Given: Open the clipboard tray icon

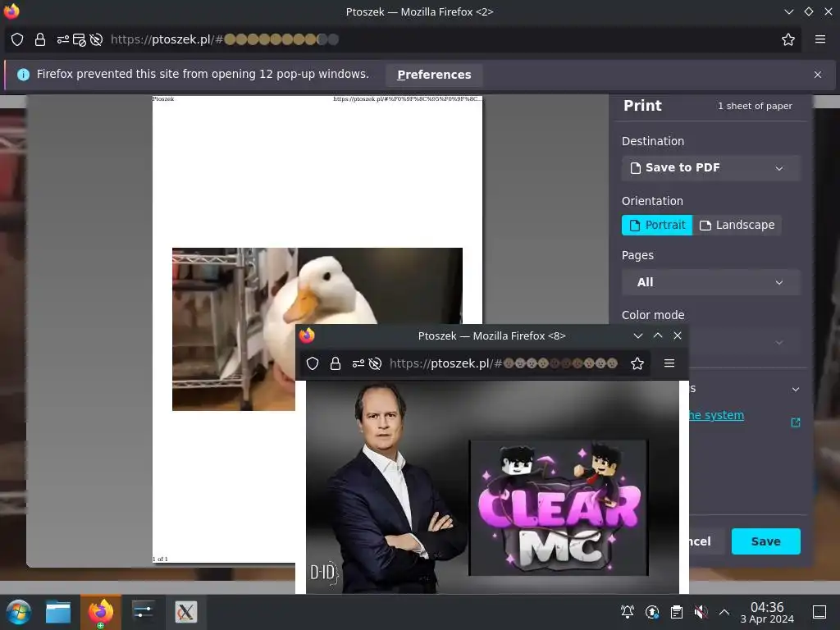Looking at the screenshot, I should pyautogui.click(x=677, y=612).
